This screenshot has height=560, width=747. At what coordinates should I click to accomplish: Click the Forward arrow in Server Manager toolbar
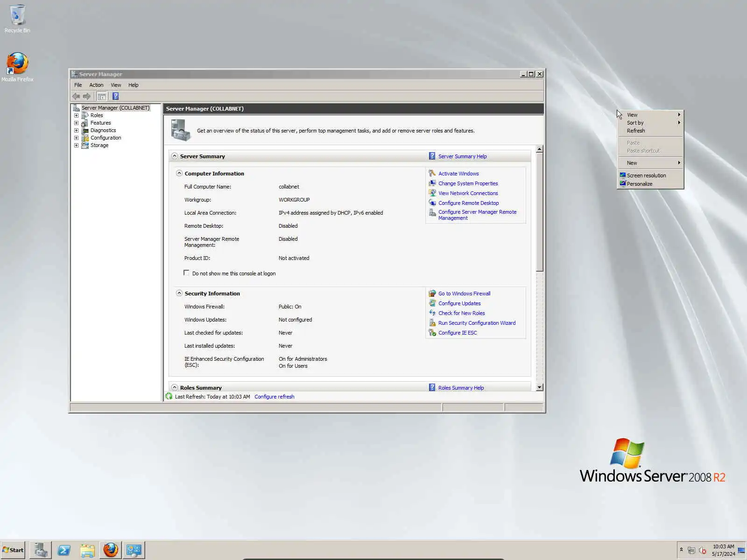click(87, 96)
